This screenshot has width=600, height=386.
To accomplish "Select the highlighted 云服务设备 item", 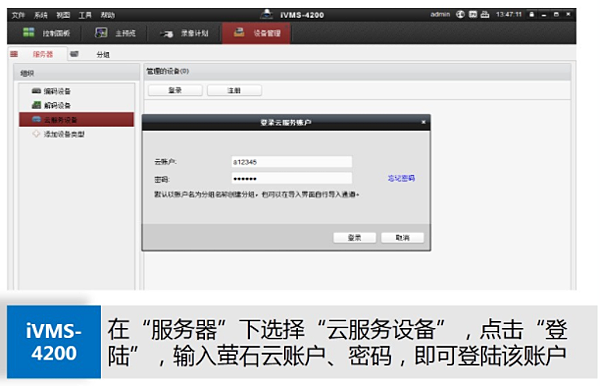I will pyautogui.click(x=77, y=119).
